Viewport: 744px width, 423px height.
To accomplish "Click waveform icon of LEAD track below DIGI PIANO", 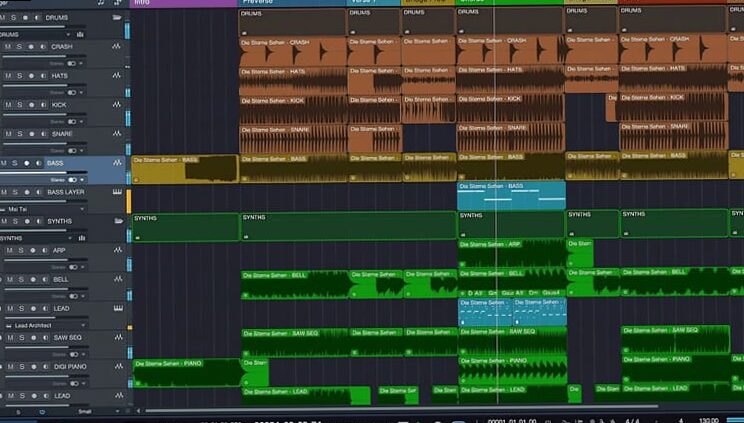I will (x=119, y=395).
